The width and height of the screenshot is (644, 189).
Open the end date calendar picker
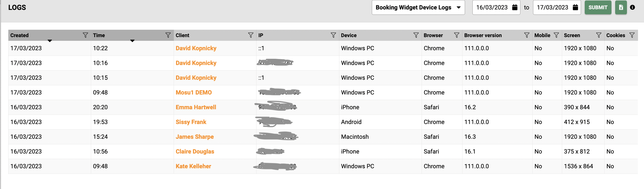click(x=575, y=7)
